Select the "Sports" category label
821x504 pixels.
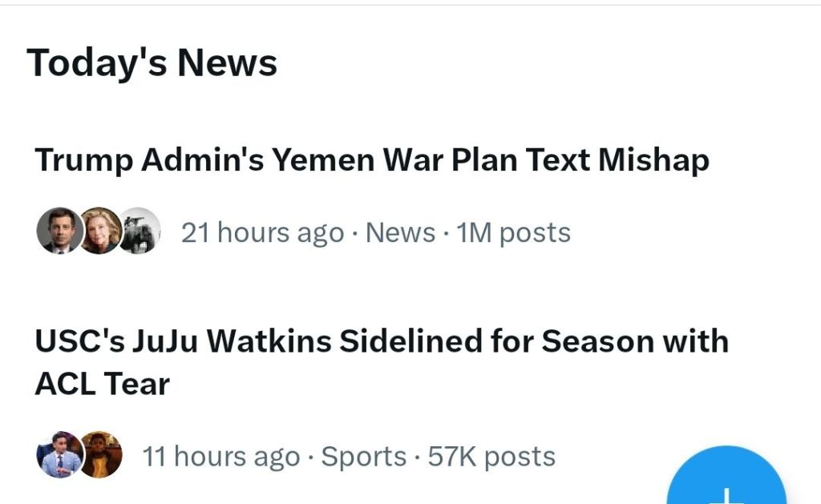coord(363,457)
